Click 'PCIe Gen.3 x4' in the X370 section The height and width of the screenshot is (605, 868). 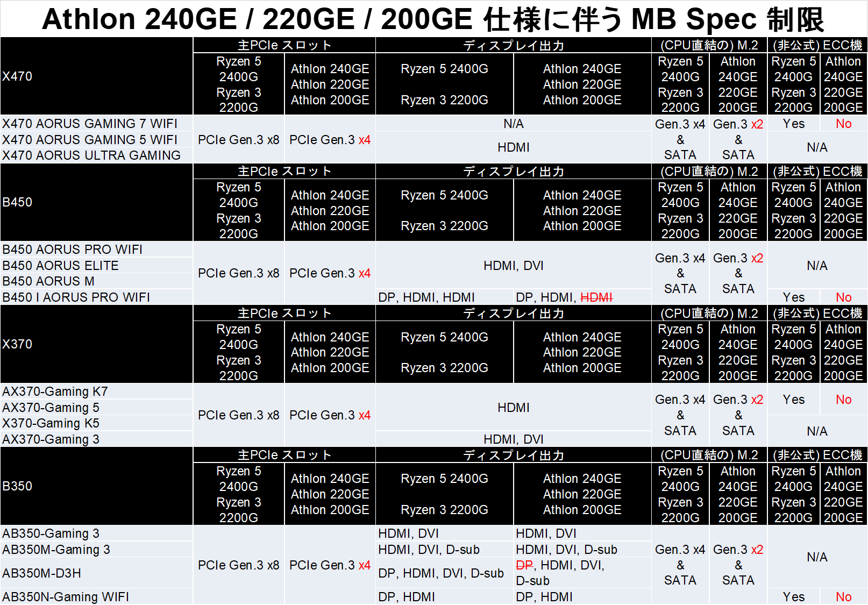[x=330, y=415]
